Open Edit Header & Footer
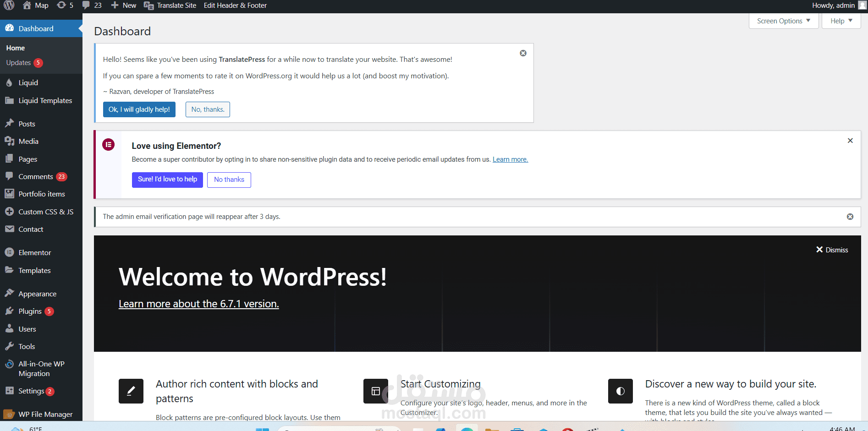This screenshot has height=431, width=868. [x=235, y=5]
